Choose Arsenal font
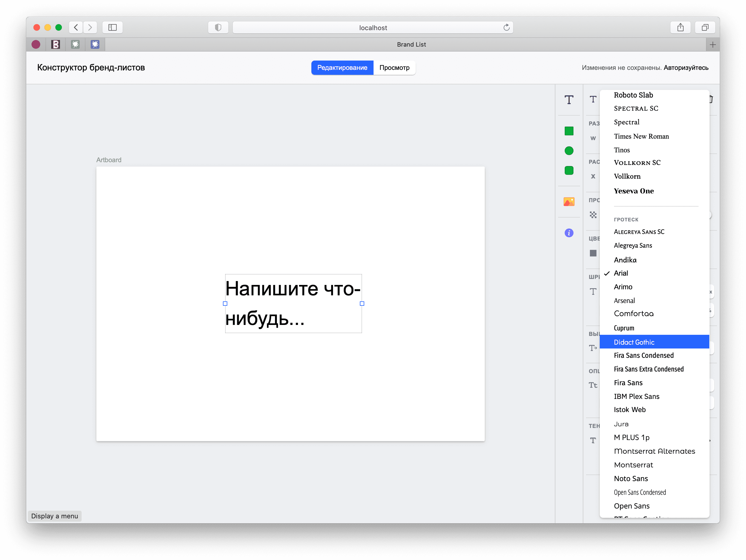 click(x=654, y=301)
